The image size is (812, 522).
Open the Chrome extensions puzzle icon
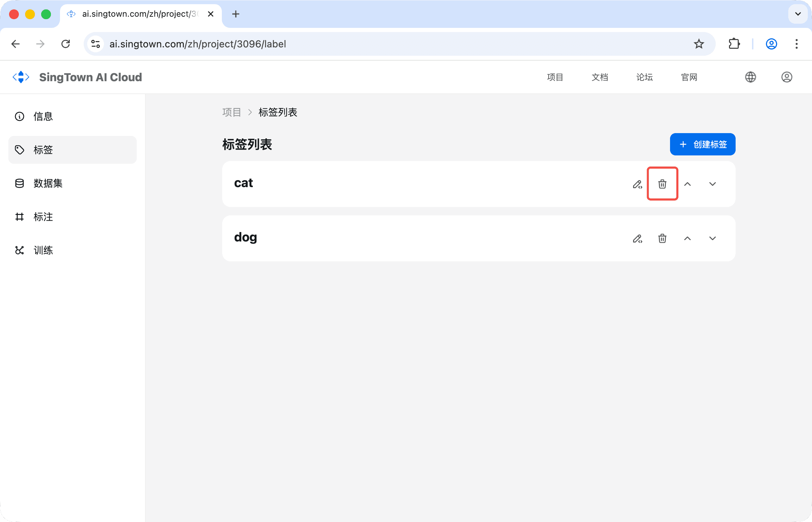point(734,44)
